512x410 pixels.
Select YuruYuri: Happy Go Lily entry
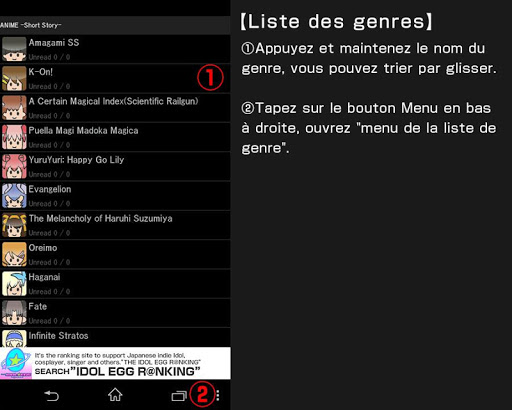click(115, 166)
